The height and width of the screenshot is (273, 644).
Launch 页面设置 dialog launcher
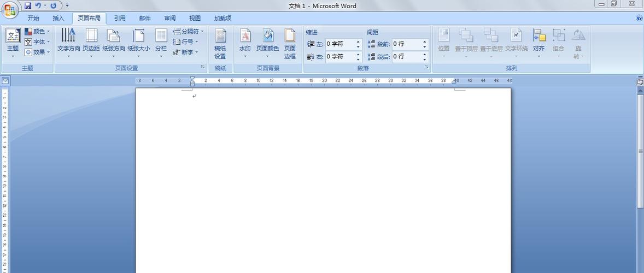click(x=202, y=67)
